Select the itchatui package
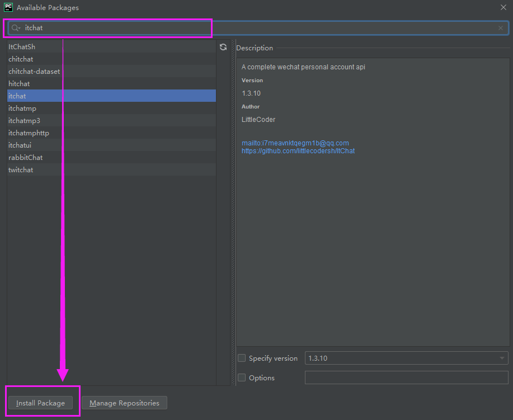Image resolution: width=513 pixels, height=420 pixels. point(111,145)
